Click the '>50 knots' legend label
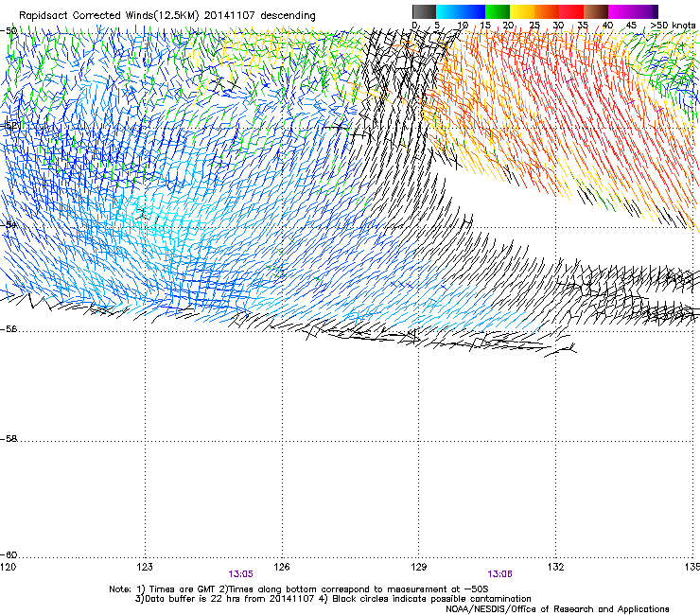 [673, 25]
